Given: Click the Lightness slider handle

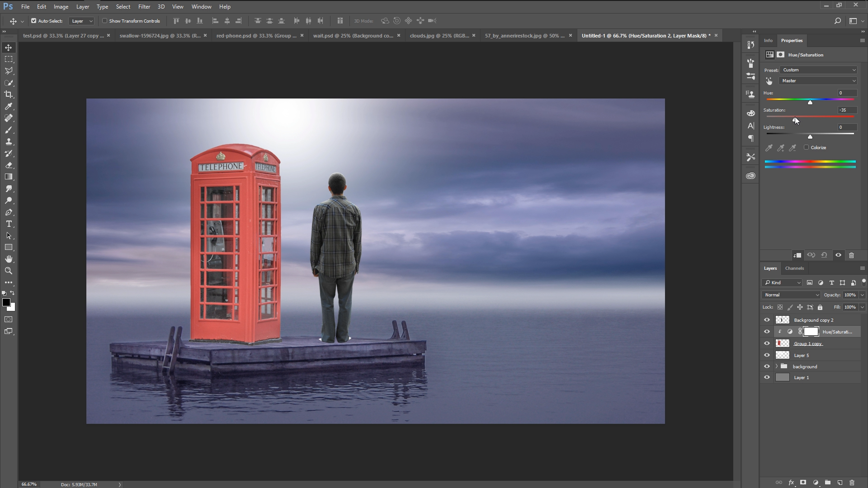Looking at the screenshot, I should click(810, 137).
